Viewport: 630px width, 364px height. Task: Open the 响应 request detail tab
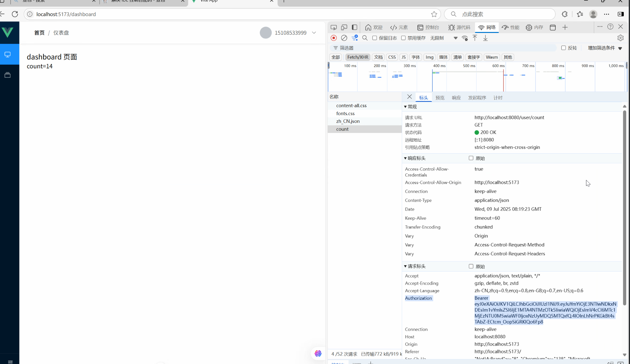(456, 98)
